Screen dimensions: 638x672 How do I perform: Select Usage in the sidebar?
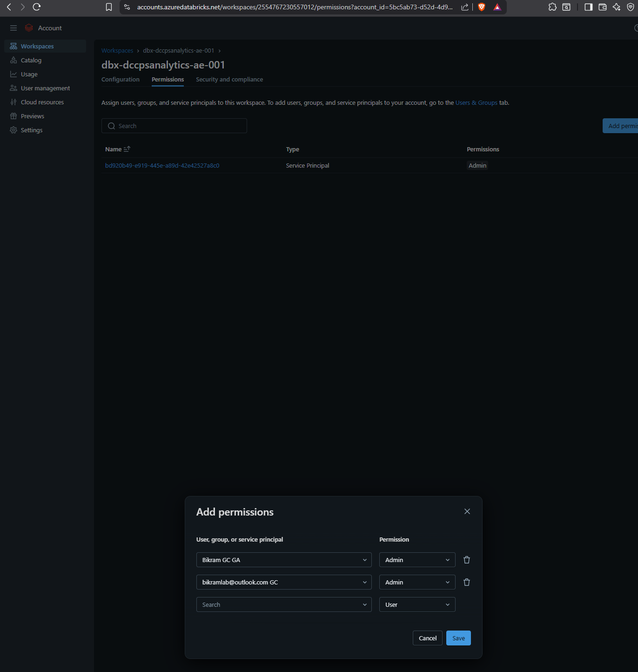(29, 74)
